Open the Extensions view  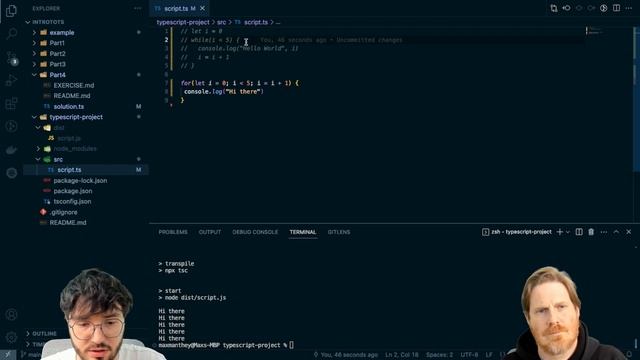pos(11,103)
